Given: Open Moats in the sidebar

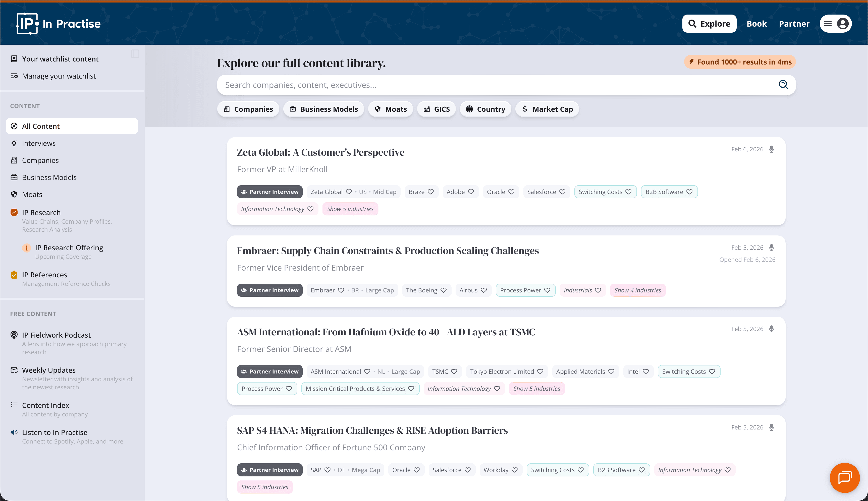Looking at the screenshot, I should click(x=32, y=195).
